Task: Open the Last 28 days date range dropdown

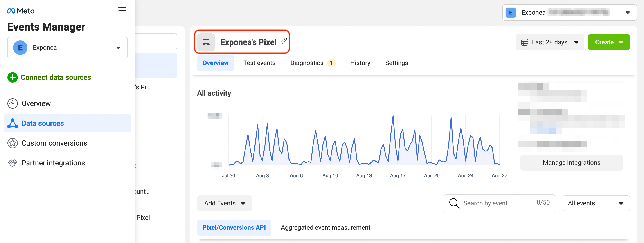Action: [549, 42]
